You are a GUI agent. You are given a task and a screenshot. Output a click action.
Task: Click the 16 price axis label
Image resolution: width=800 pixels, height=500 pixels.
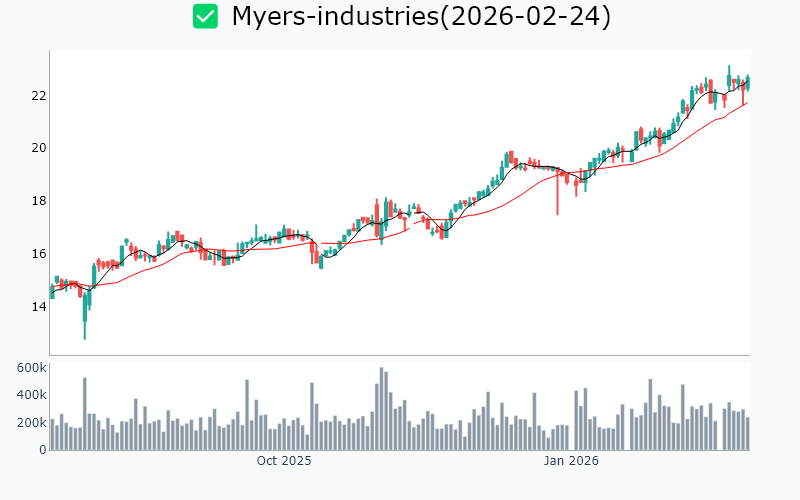[x=38, y=254]
